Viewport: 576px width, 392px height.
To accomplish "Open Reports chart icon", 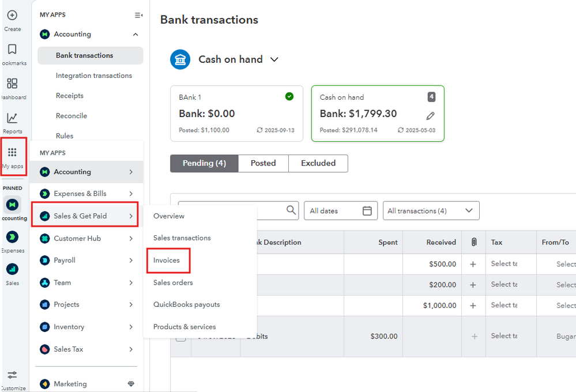I will point(12,118).
